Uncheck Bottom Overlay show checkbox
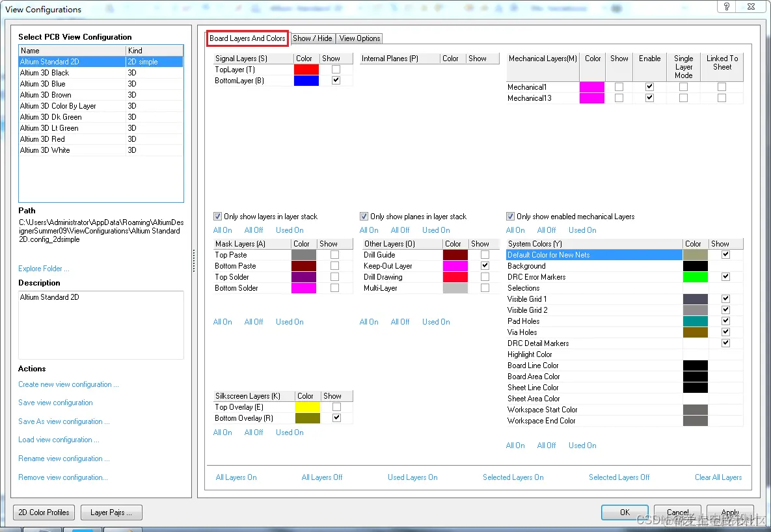771x532 pixels. pos(336,418)
